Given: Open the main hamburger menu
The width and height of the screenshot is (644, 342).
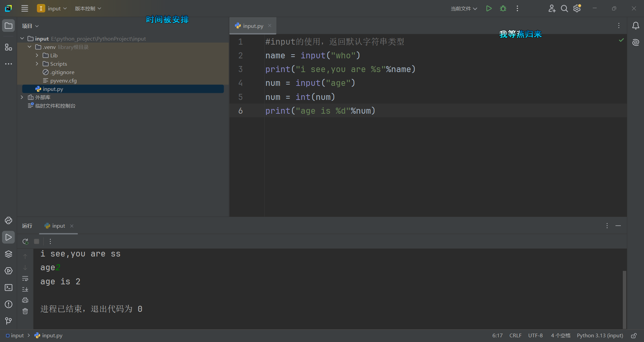Looking at the screenshot, I should [24, 8].
